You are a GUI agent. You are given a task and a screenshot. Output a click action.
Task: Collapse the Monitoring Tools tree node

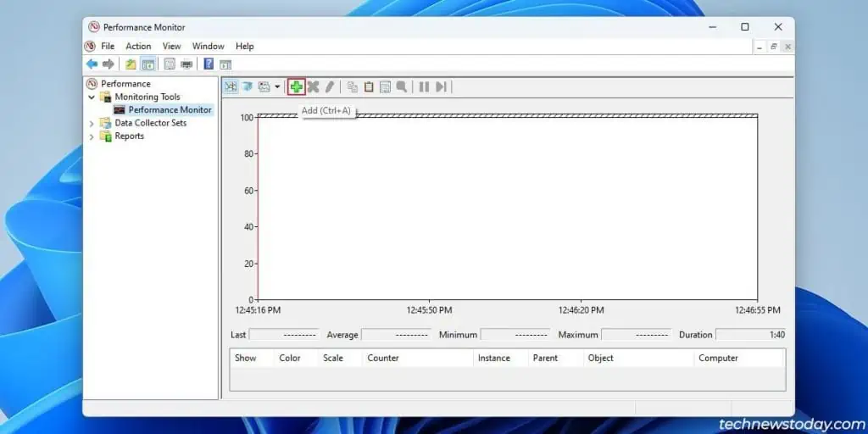[x=92, y=97]
